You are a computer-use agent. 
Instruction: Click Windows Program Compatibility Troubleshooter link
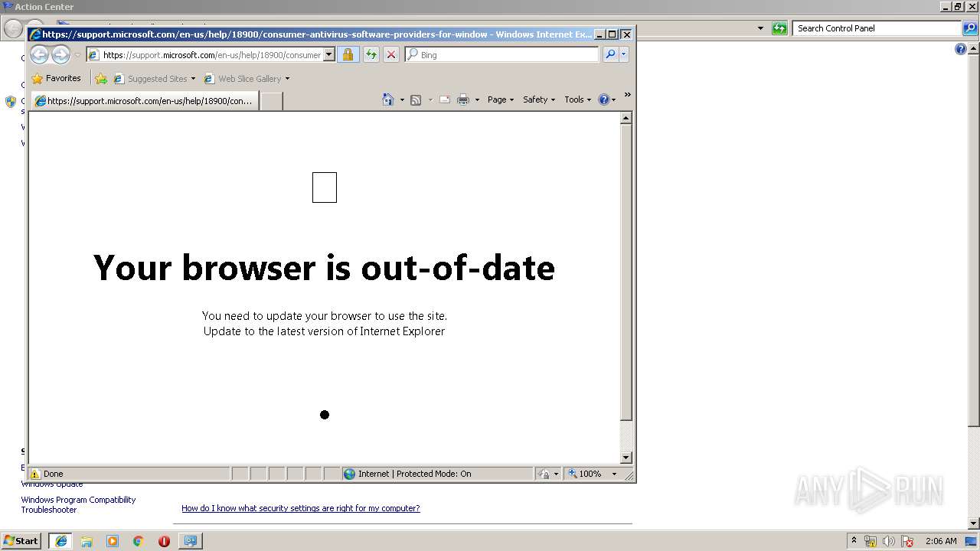tap(78, 504)
